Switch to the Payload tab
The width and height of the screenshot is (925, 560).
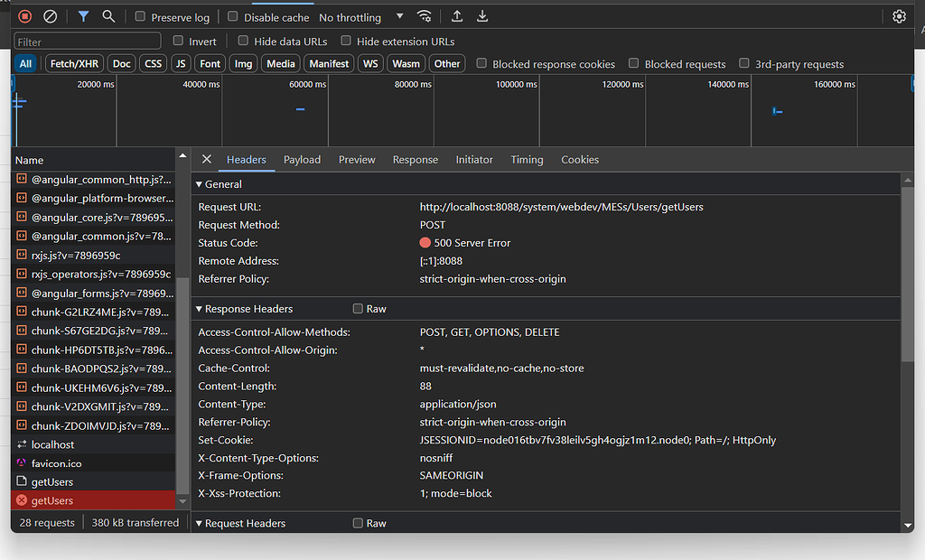tap(302, 159)
